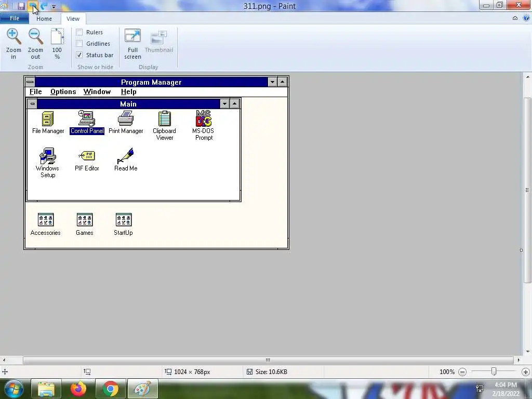The height and width of the screenshot is (399, 532).
Task: Open the Paint File menu
Action: pyautogui.click(x=14, y=18)
